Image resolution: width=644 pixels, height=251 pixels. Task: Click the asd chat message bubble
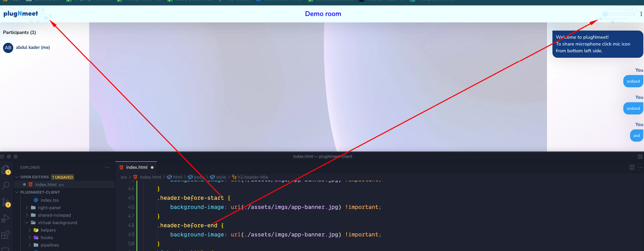point(637,136)
